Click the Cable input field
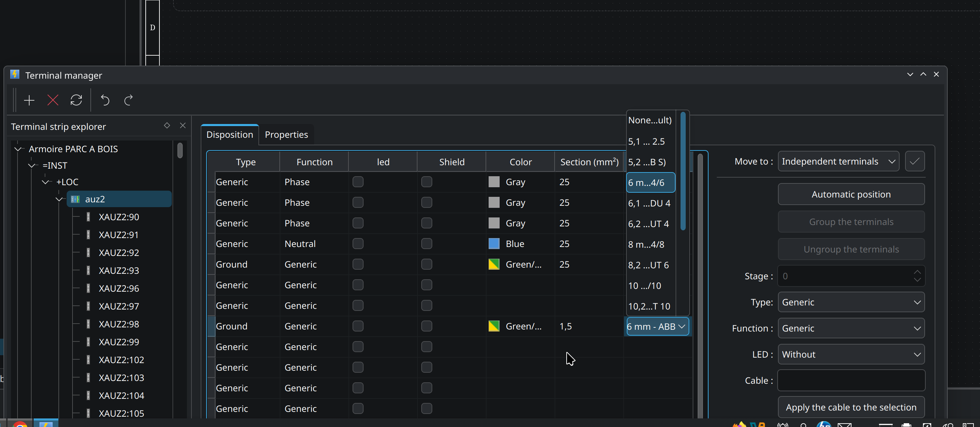 click(851, 380)
